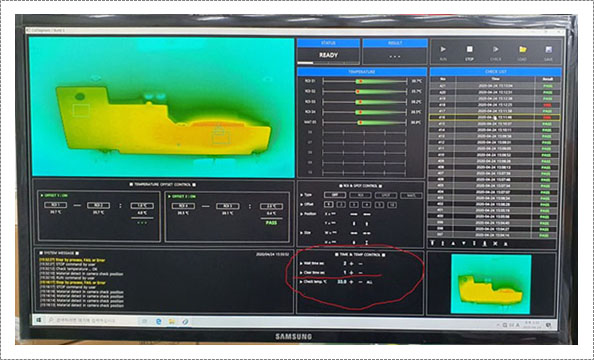Halt the process with the STOP icon
Screen dimensions: 594x360
pyautogui.click(x=469, y=50)
